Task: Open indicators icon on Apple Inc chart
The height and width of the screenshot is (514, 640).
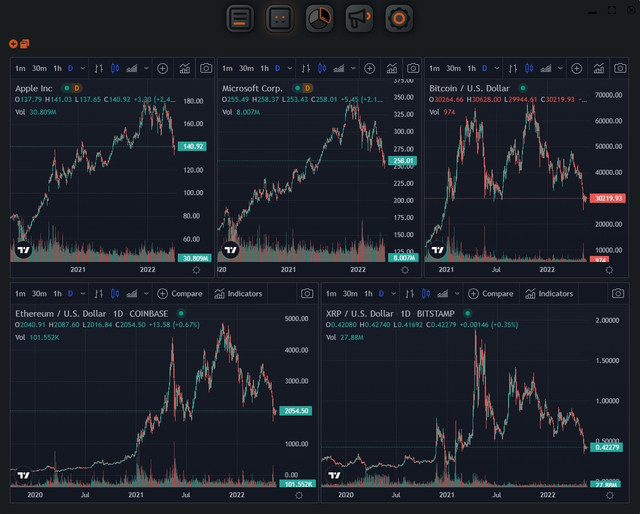Action: tap(184, 68)
